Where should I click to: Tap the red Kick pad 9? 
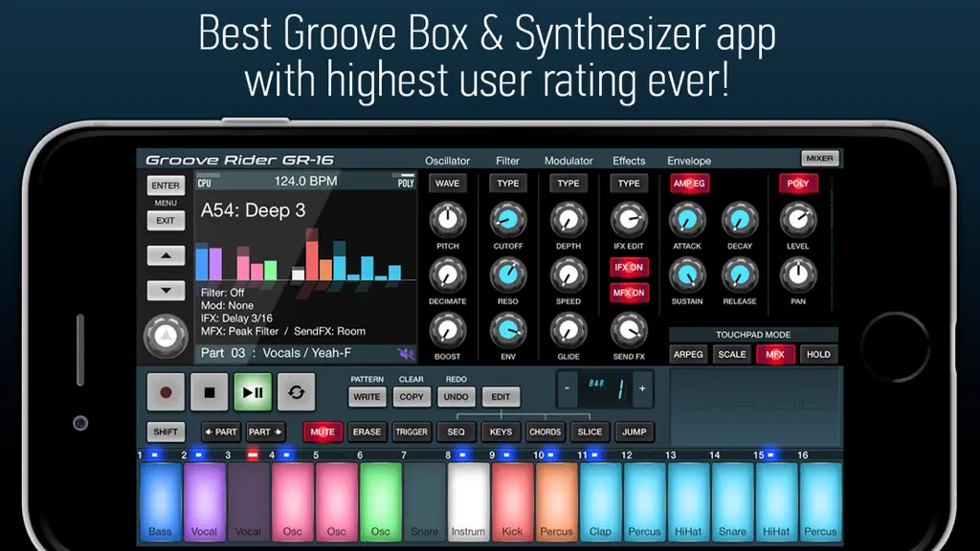click(x=512, y=501)
